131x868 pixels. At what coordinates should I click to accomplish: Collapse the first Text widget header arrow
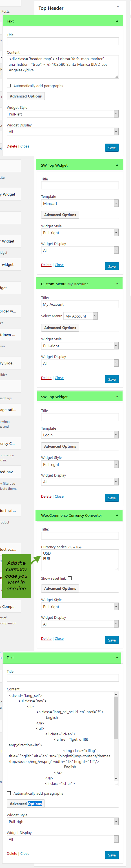pyautogui.click(x=117, y=21)
